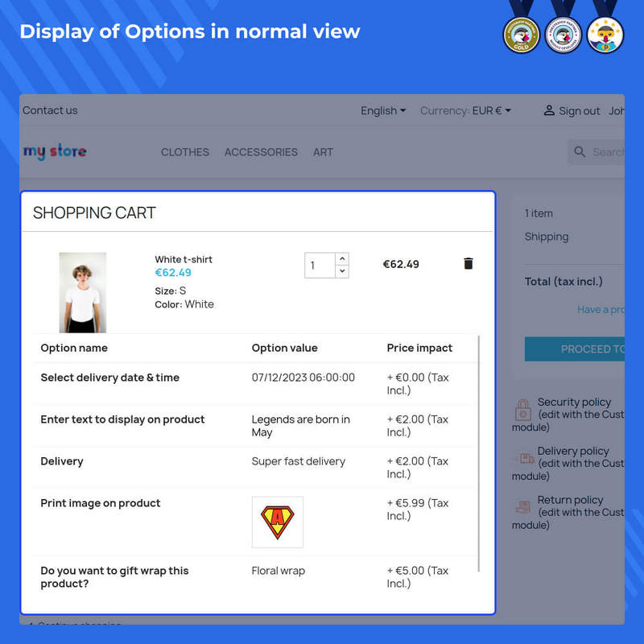
Task: Click the '07/12/2023 06:00:00' value
Action: tap(303, 378)
